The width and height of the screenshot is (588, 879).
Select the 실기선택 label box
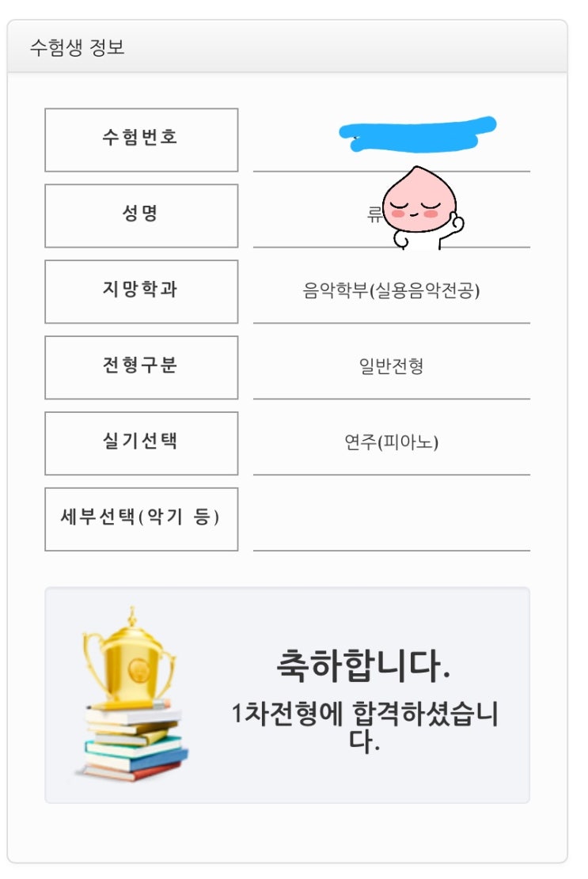click(x=141, y=443)
